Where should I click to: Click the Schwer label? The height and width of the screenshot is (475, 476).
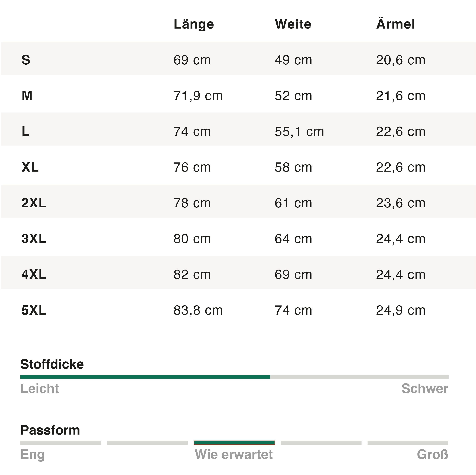pyautogui.click(x=425, y=389)
